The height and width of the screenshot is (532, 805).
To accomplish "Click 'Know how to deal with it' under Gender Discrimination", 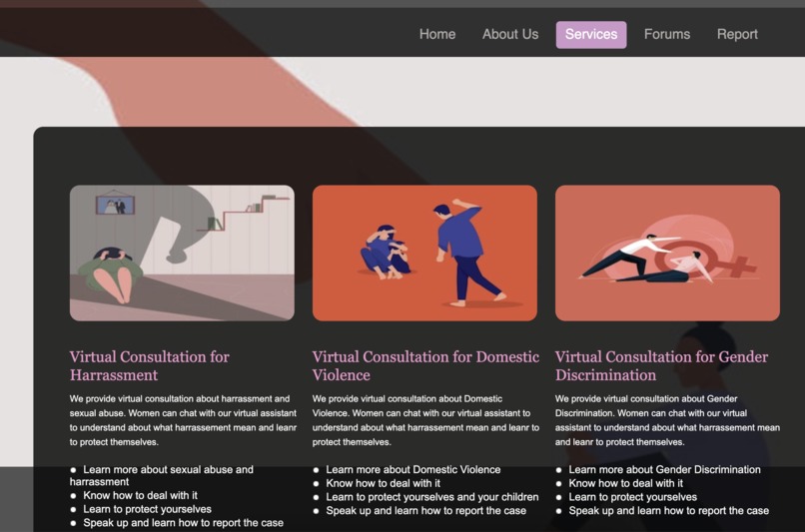I will pos(626,483).
